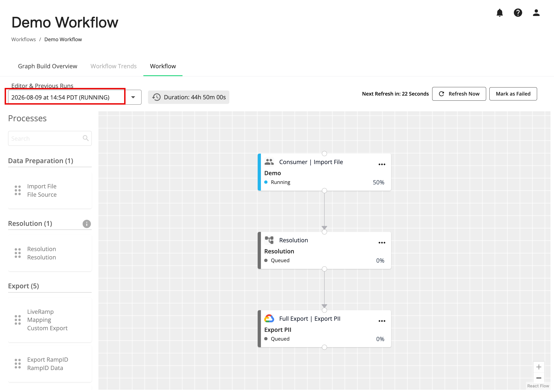This screenshot has height=392, width=554.
Task: Go to Workflows breadcrumb link
Action: (23, 39)
